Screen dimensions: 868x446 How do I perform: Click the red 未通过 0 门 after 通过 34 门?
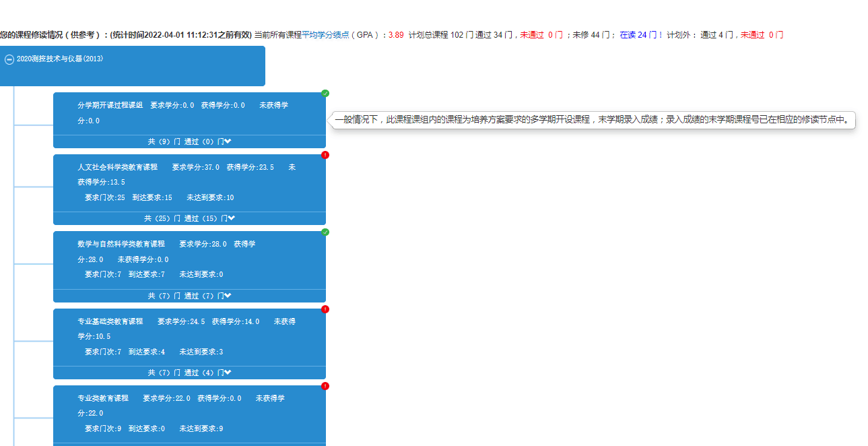point(541,35)
